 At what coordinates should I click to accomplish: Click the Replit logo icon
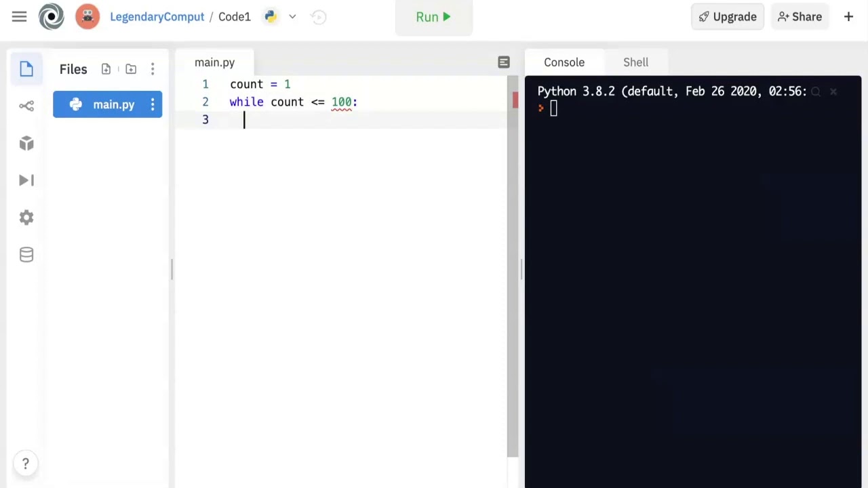(52, 17)
